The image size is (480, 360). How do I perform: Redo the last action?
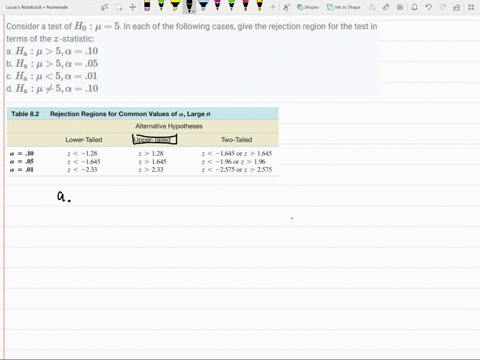coord(442,7)
